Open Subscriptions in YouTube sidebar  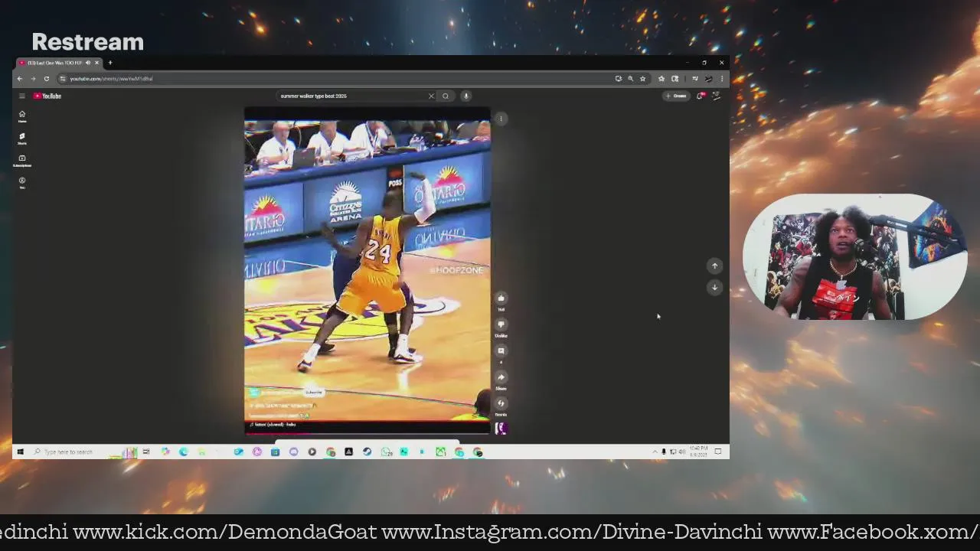click(22, 161)
